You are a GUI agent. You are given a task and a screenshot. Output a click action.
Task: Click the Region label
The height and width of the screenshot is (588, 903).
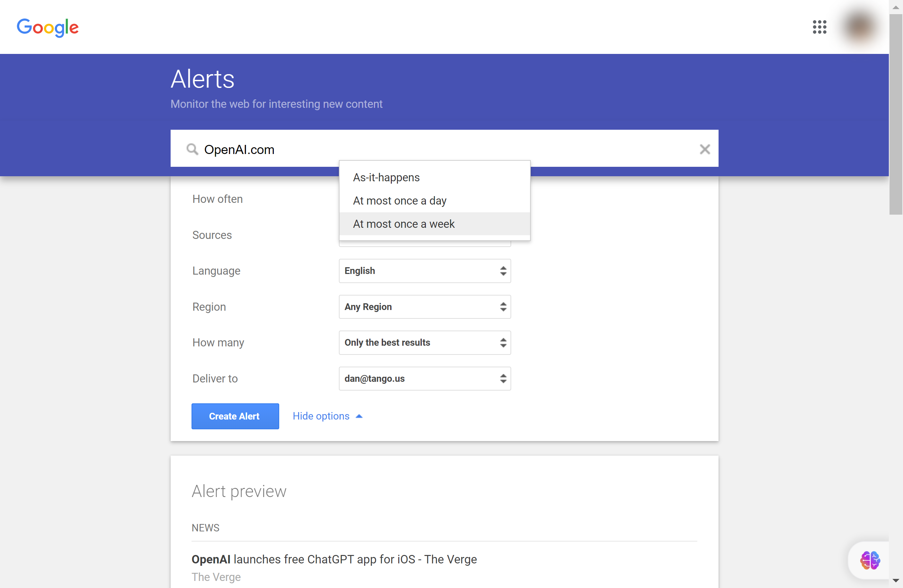[x=209, y=307]
